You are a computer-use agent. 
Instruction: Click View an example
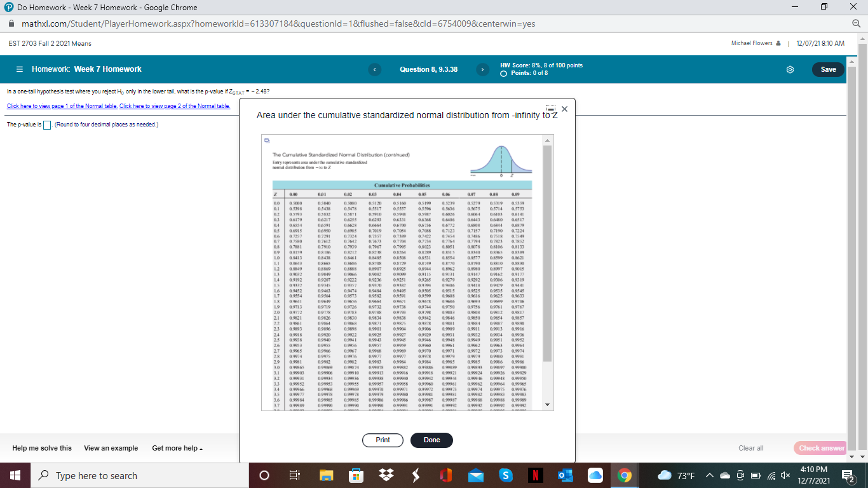(x=111, y=448)
